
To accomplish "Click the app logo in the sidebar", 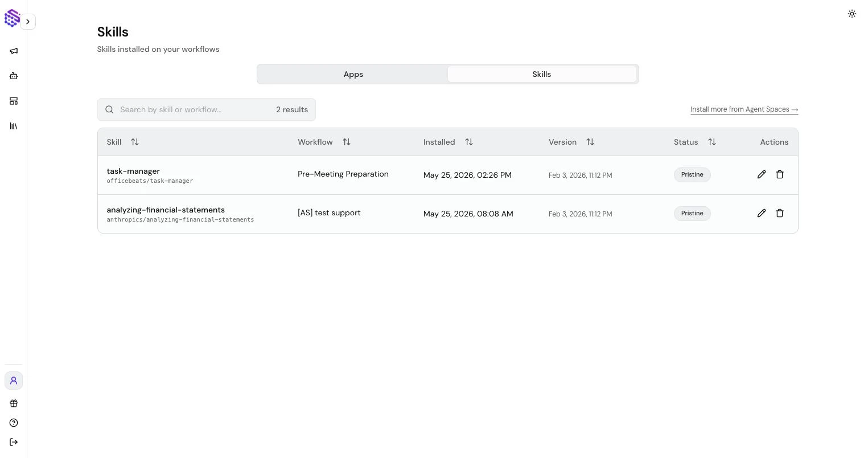I will [12, 18].
